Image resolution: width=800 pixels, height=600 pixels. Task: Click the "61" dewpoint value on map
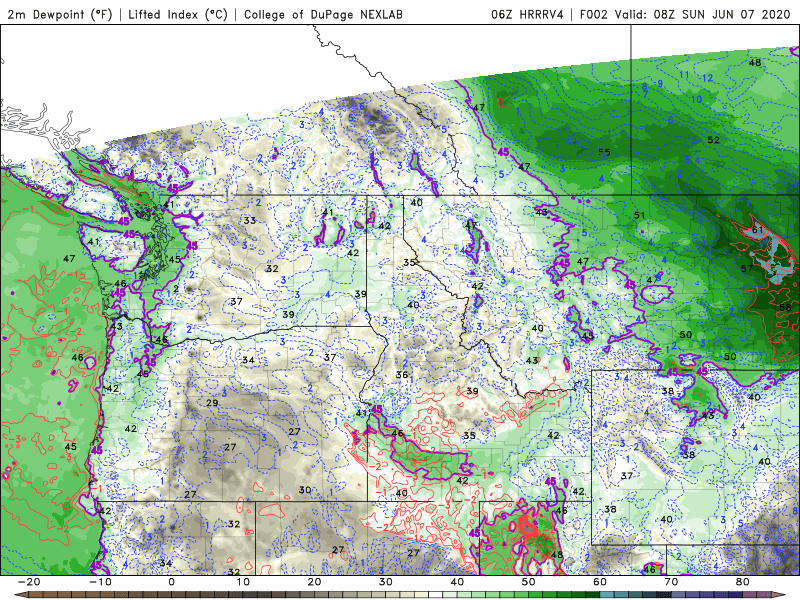pos(758,230)
